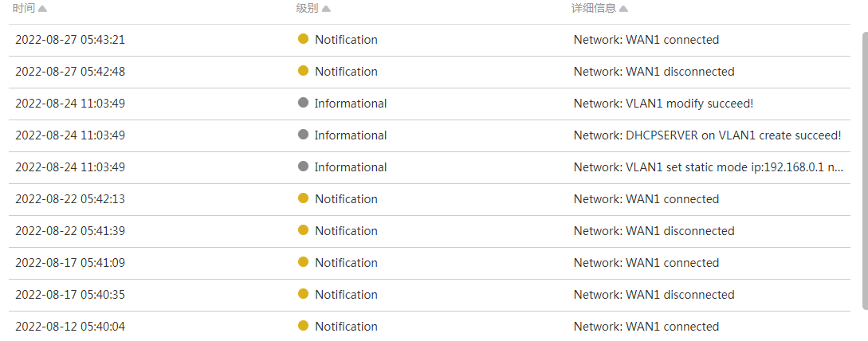
Task: Click 'WAN1 connected' message at 05:43:21
Action: (x=646, y=40)
